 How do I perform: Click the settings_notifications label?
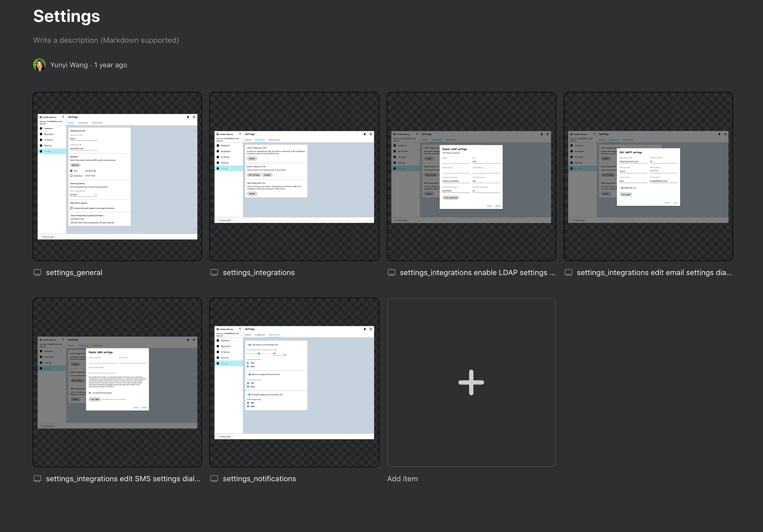(x=259, y=479)
